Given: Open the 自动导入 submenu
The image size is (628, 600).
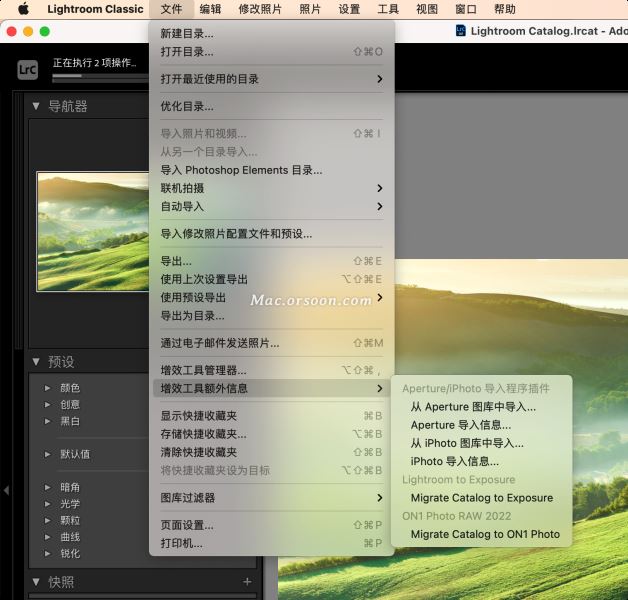Looking at the screenshot, I should (272, 207).
